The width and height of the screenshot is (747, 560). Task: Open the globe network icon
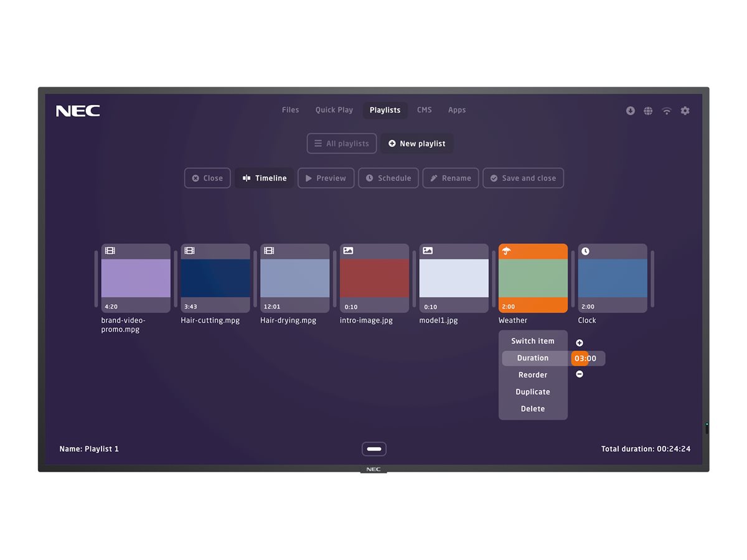pos(648,111)
